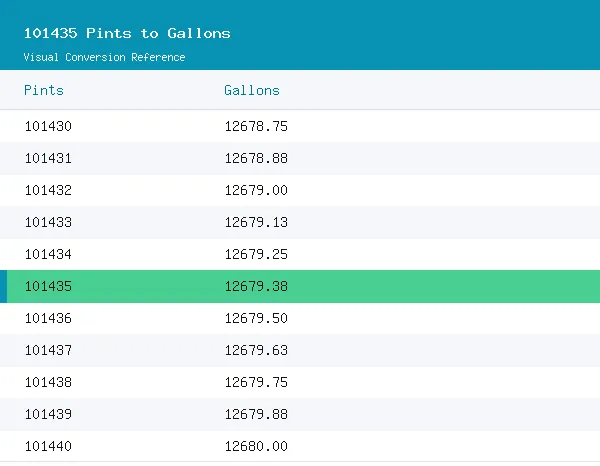This screenshot has height=466, width=600.
Task: Select the cell reading 101440
Action: 48,446
